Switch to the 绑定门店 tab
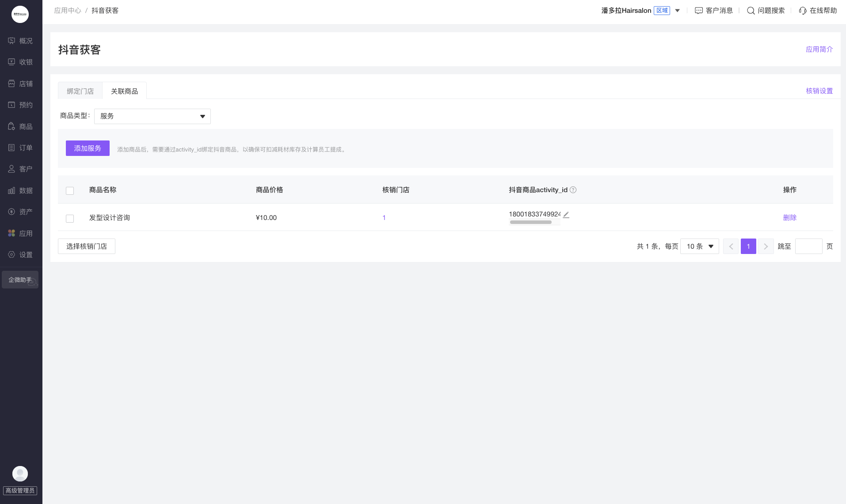 point(80,91)
